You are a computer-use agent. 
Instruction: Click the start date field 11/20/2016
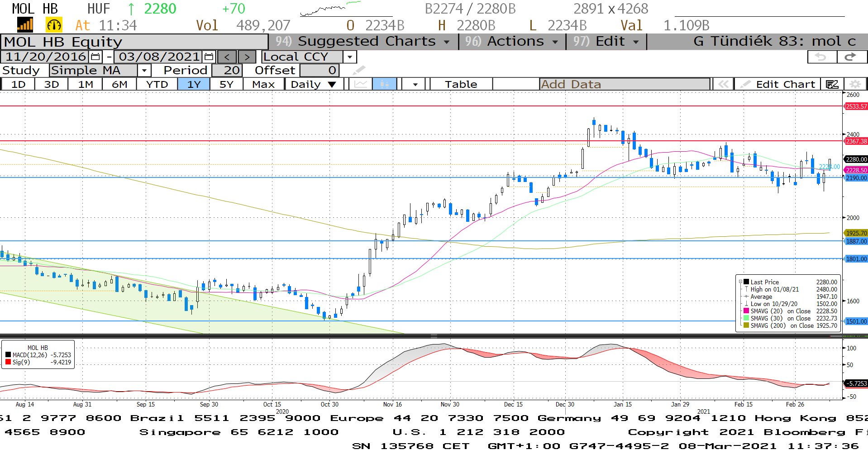[45, 57]
